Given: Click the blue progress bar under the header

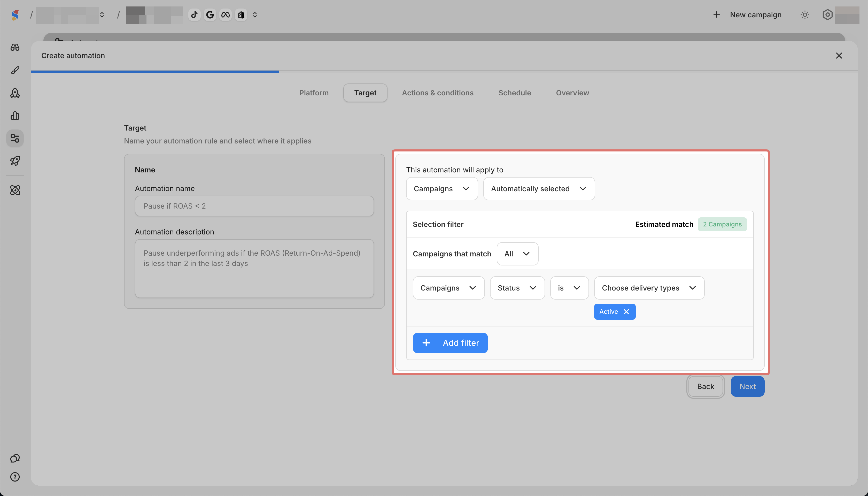Looking at the screenshot, I should (155, 72).
